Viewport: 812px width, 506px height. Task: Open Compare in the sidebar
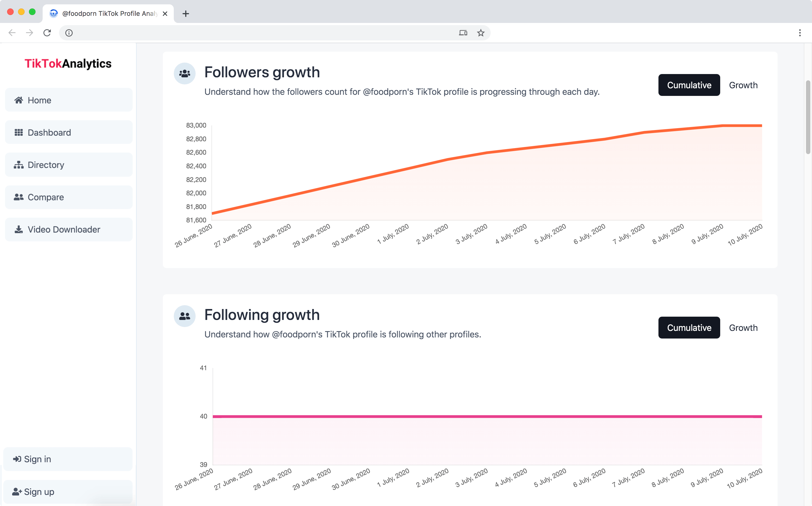click(x=69, y=197)
